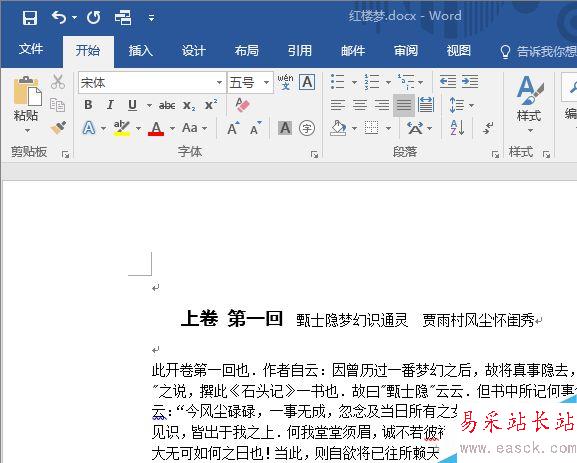The width and height of the screenshot is (577, 463).
Task: Click the Tell Me search box with lightbulb
Action: [539, 52]
